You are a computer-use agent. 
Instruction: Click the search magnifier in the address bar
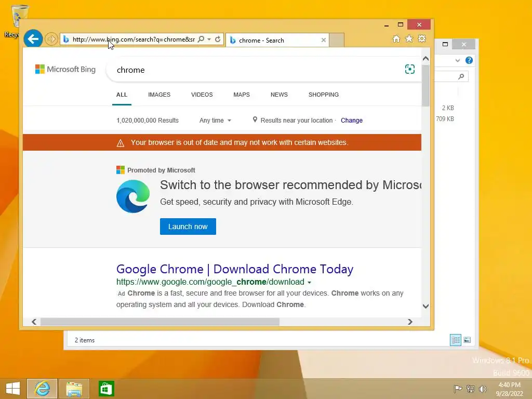coord(201,39)
